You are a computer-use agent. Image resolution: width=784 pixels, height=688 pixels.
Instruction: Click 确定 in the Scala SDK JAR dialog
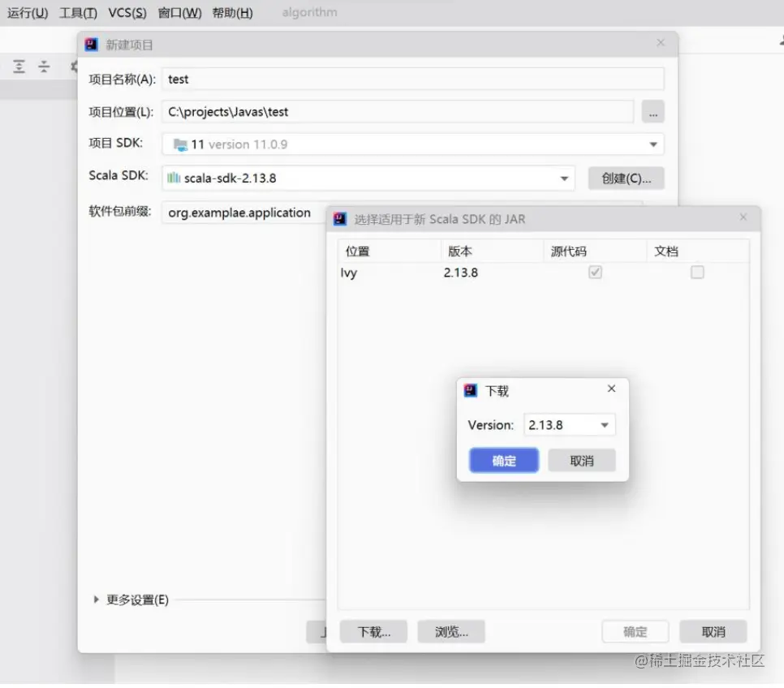[635, 631]
